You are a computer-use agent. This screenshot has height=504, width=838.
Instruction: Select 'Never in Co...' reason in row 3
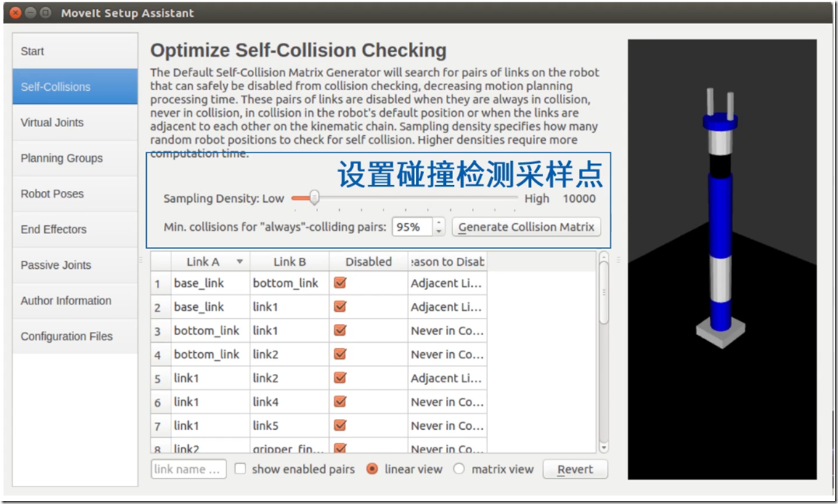point(447,330)
